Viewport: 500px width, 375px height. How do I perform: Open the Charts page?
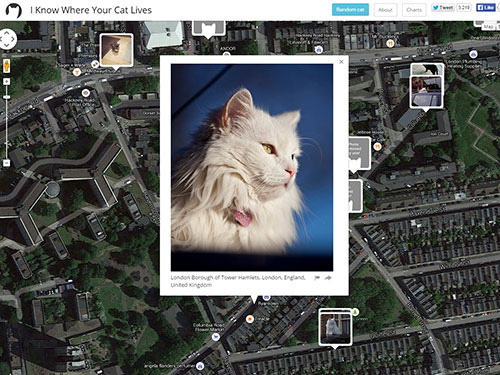(414, 10)
